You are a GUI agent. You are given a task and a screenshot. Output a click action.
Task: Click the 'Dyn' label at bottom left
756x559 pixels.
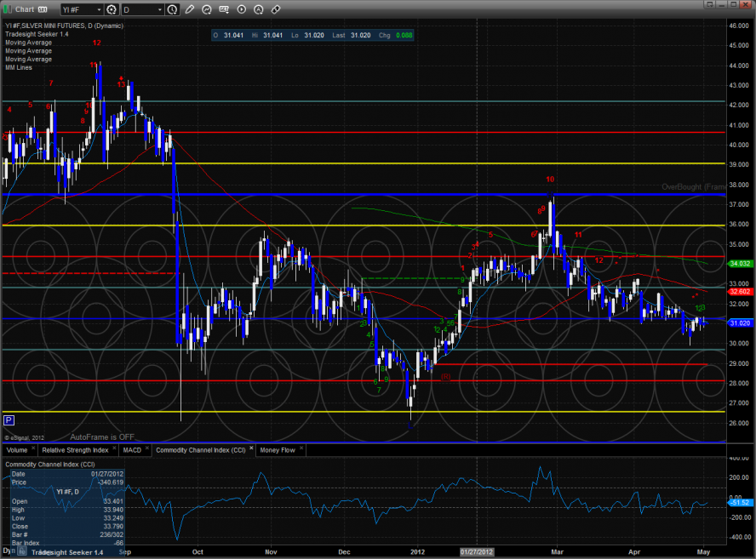(x=9, y=550)
